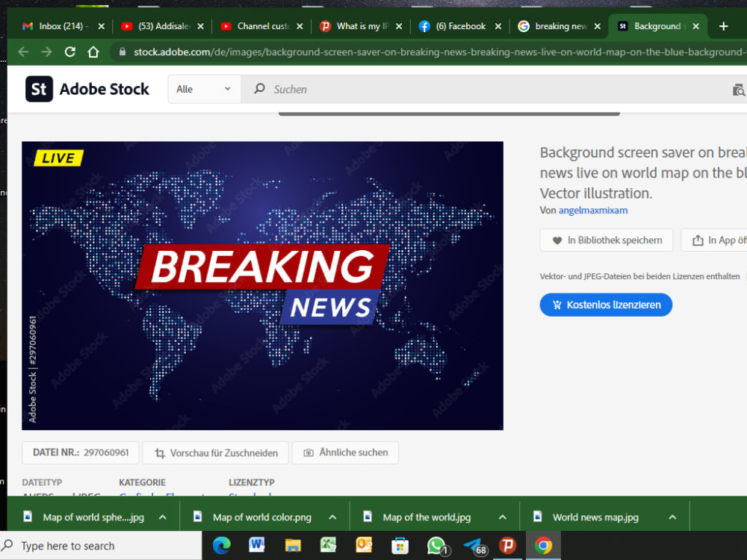Open Outlook from the taskbar

coord(364,545)
